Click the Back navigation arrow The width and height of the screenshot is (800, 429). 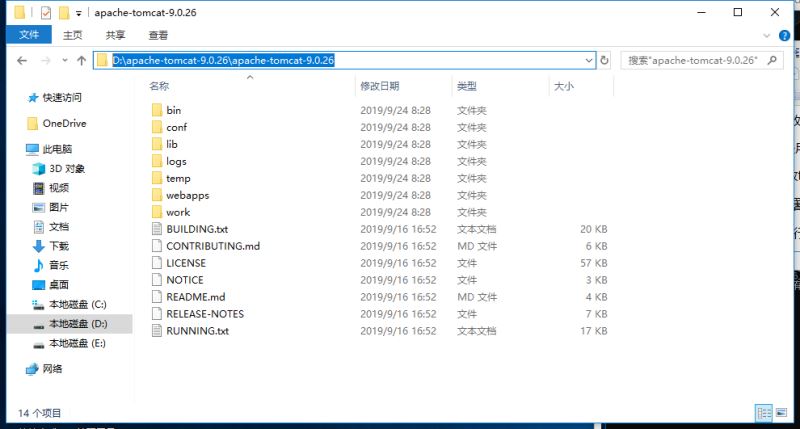coord(22,61)
